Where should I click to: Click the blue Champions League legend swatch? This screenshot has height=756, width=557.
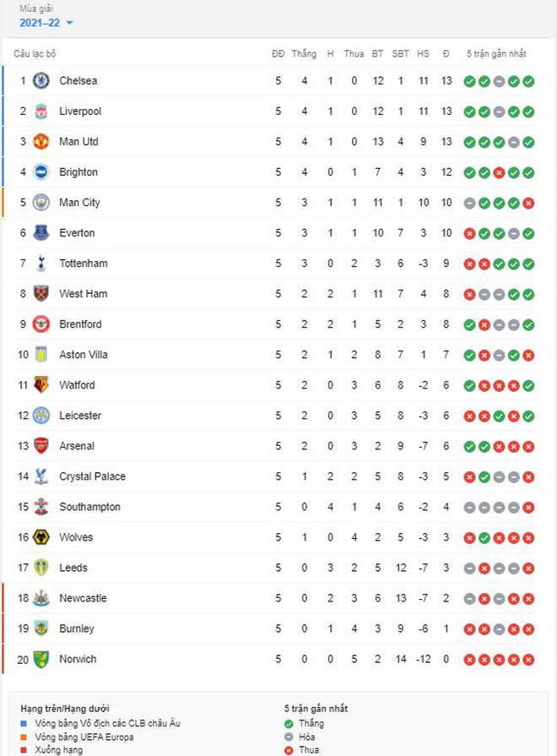click(x=24, y=724)
